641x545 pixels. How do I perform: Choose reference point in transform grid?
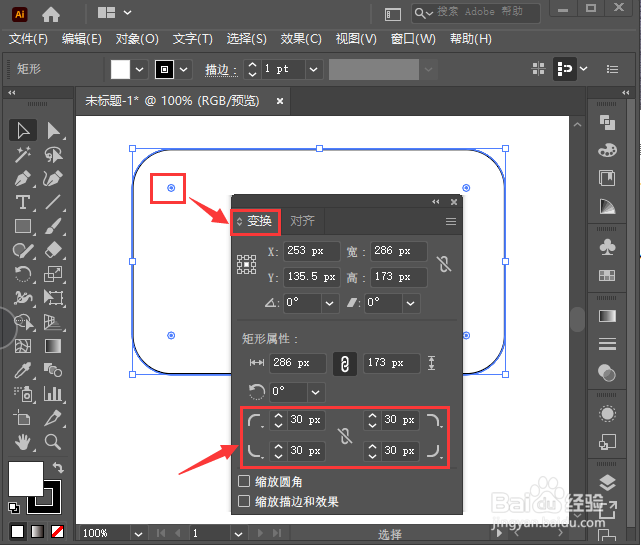click(x=247, y=265)
